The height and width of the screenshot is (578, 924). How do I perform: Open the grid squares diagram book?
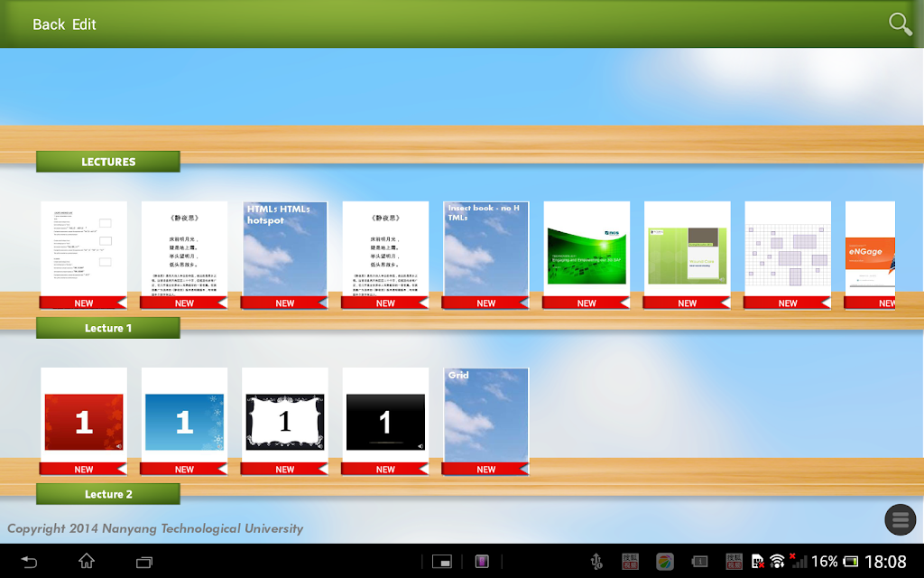point(788,255)
